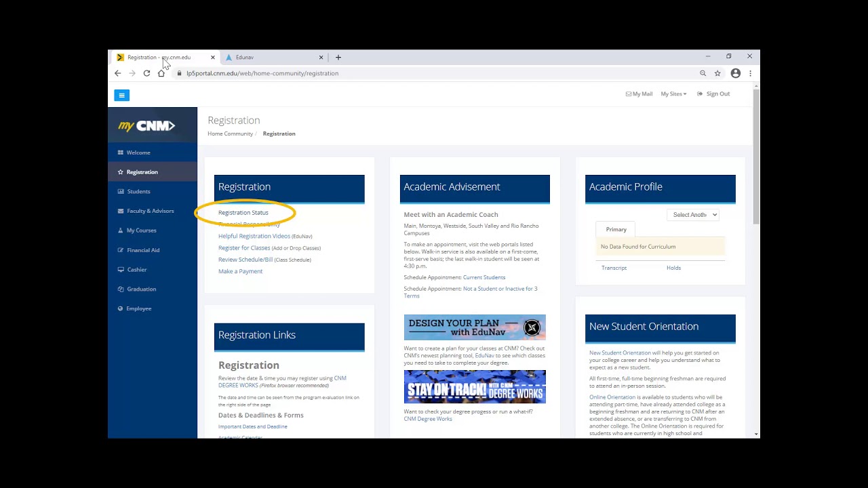This screenshot has width=868, height=488.
Task: Click Make a Payment link
Action: pyautogui.click(x=240, y=271)
